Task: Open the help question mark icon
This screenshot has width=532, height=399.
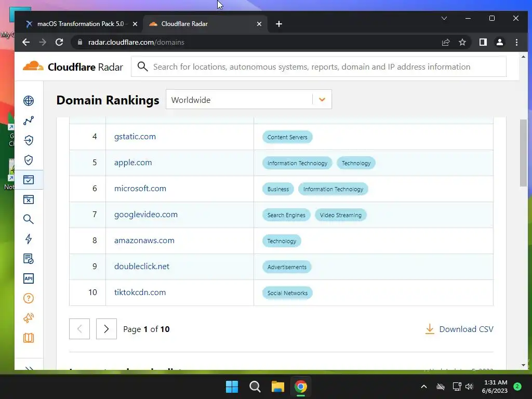Action: [x=29, y=298]
